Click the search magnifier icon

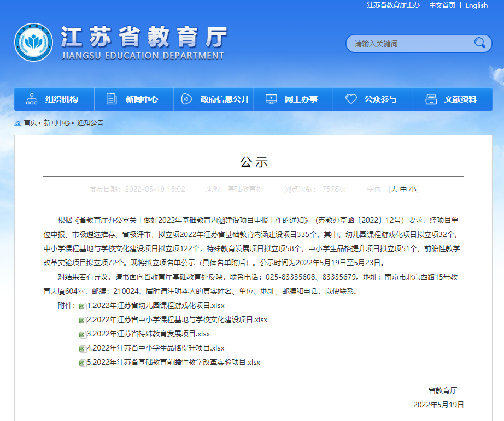point(479,43)
